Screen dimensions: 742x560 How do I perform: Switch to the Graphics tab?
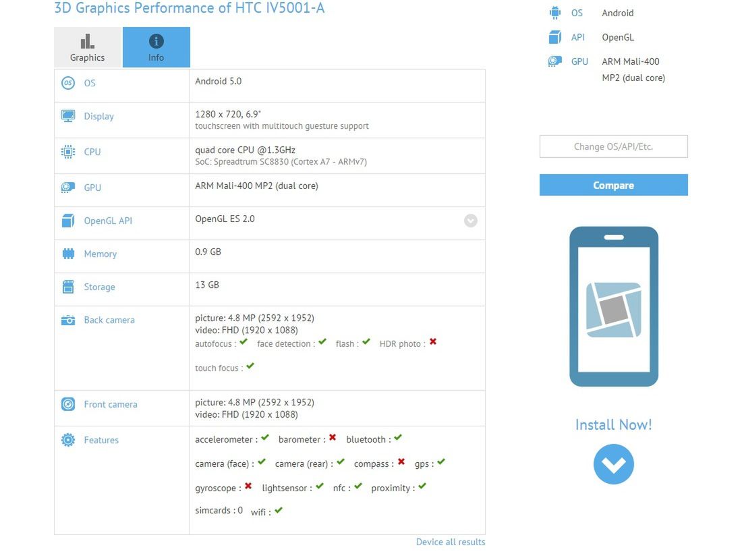[88, 47]
